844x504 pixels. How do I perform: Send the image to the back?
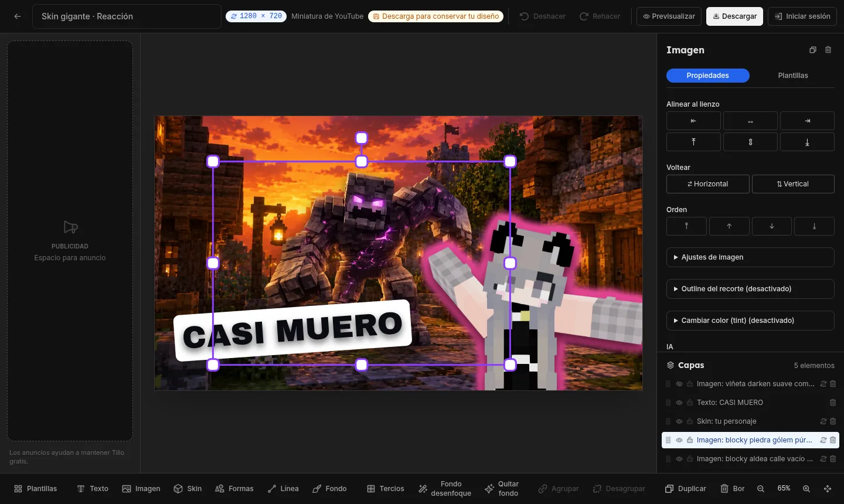[814, 226]
